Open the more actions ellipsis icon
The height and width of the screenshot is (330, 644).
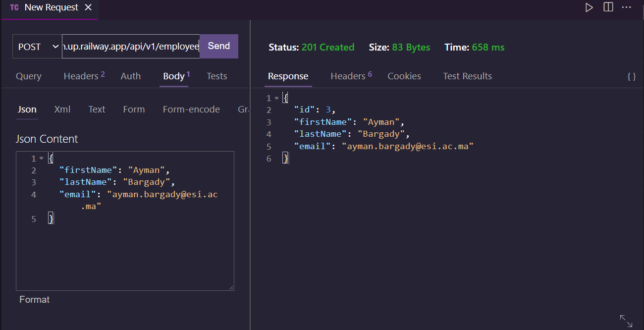(626, 7)
